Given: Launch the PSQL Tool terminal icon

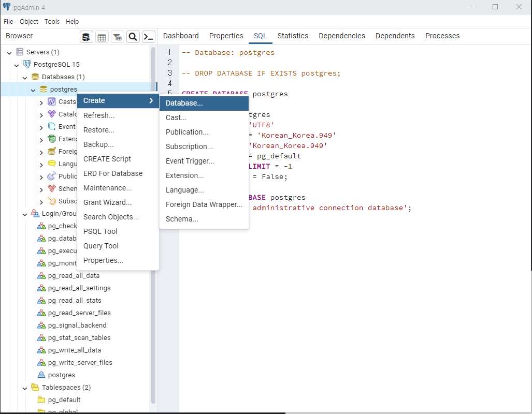Looking at the screenshot, I should [149, 37].
